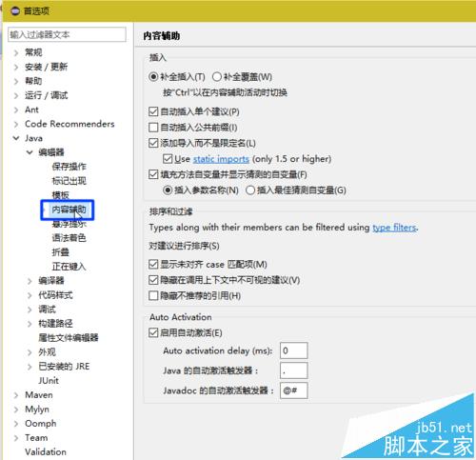This screenshot has width=476, height=460.
Task: Select 内容辅助 tree item
Action: click(69, 210)
